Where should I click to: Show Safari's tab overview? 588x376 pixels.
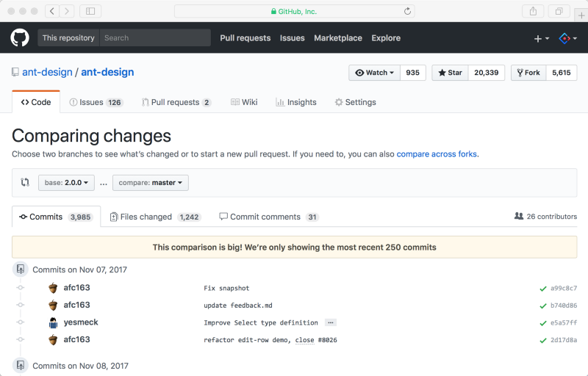[559, 11]
